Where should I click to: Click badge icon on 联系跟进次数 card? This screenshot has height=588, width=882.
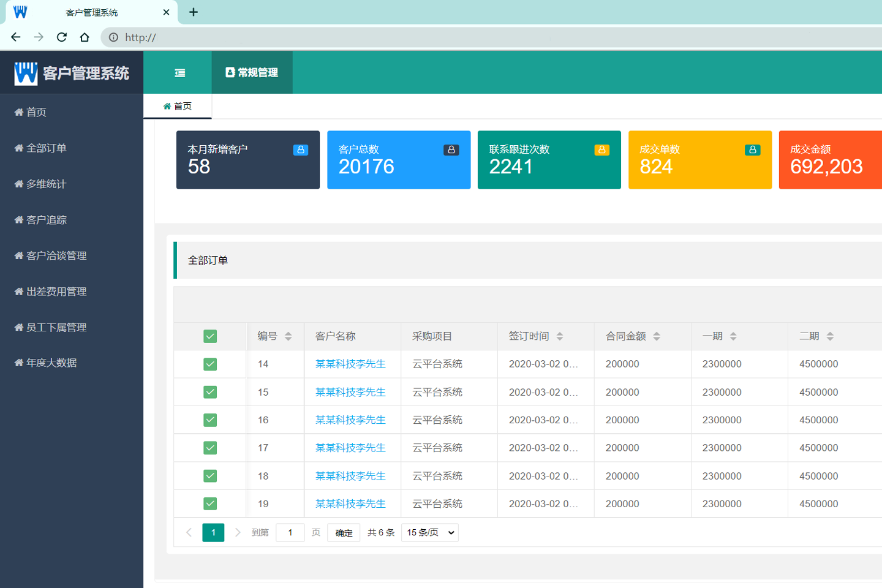point(602,149)
